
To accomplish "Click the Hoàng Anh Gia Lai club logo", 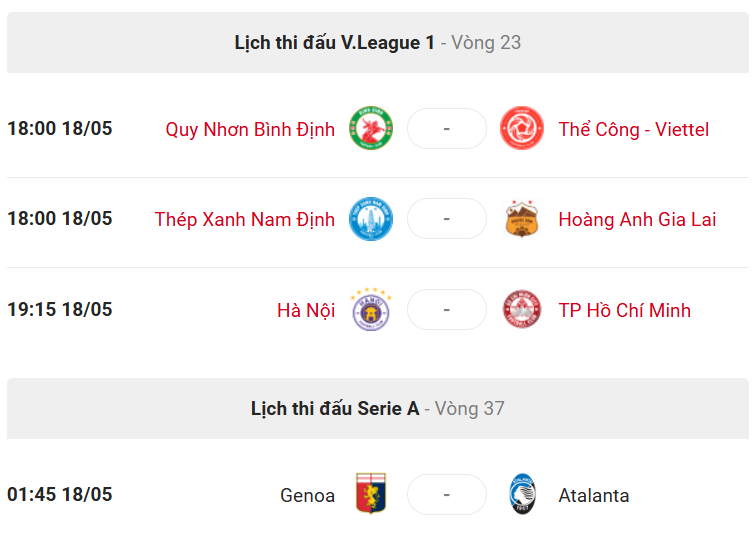I will pos(522,219).
